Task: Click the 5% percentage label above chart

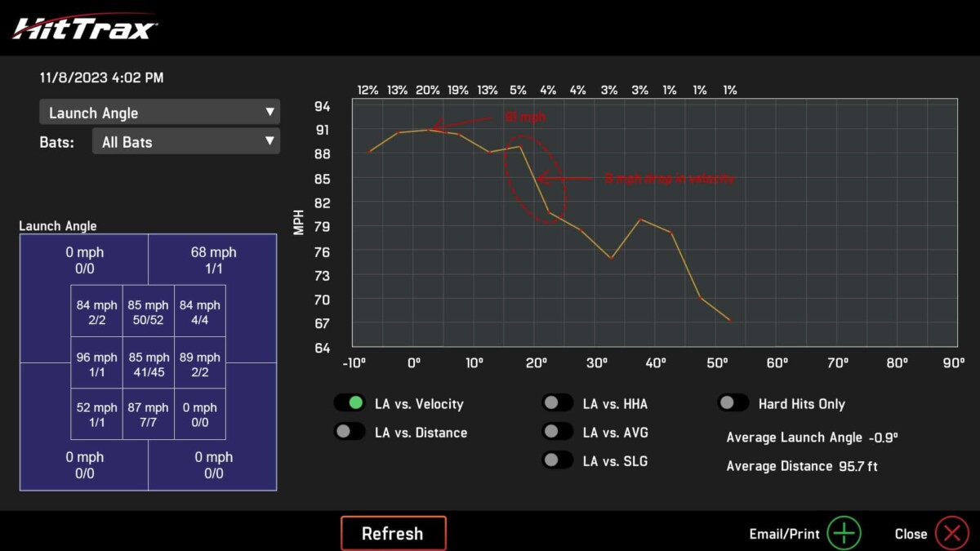Action: pyautogui.click(x=518, y=90)
